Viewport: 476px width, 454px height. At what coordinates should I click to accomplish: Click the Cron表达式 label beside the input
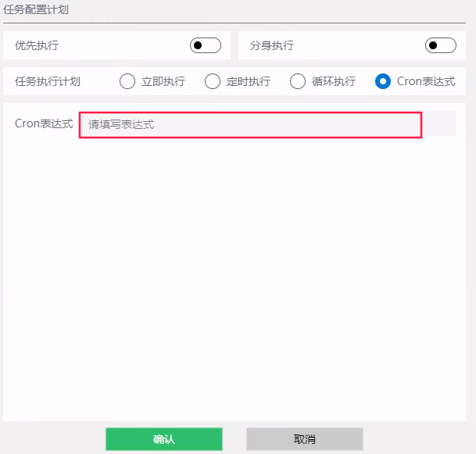tap(44, 123)
